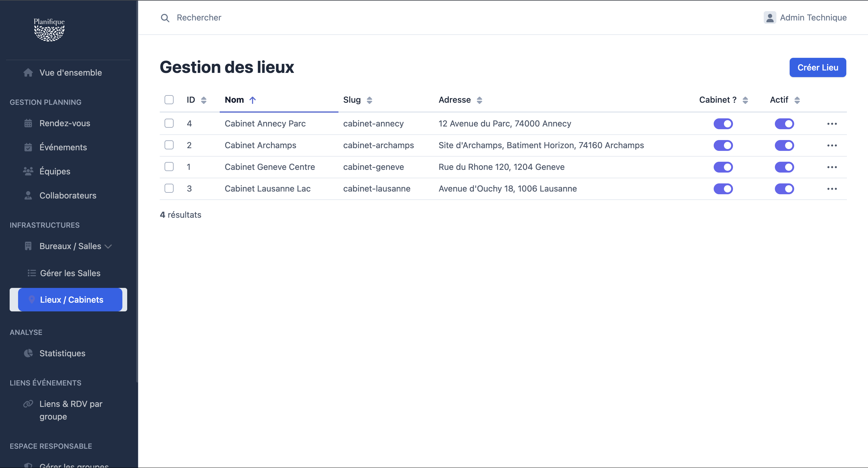Toggle Cabinet switch for Cabinet Annecy Parc
Viewport: 868px width, 468px height.
723,124
